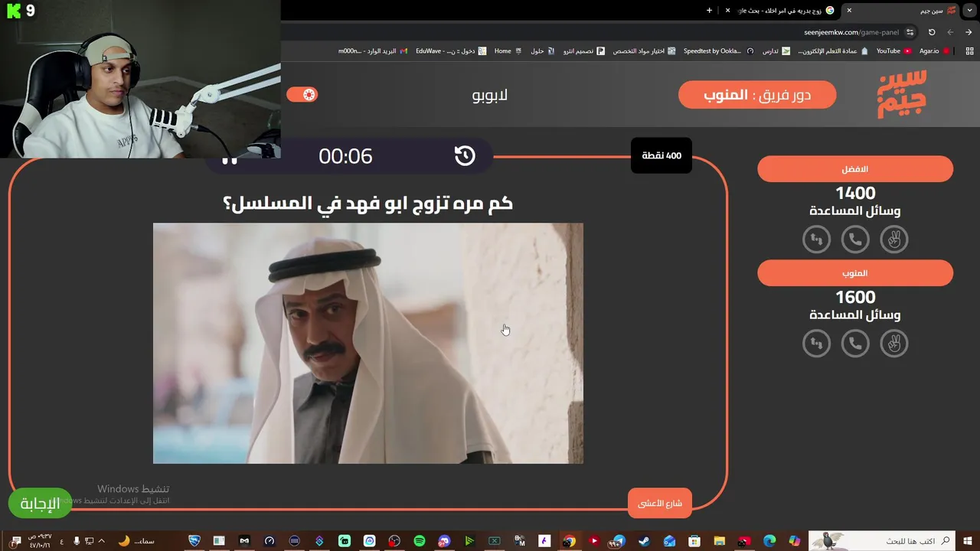Reveal the answer with the green الإجابة button
This screenshot has width=980, height=551.
click(x=40, y=503)
